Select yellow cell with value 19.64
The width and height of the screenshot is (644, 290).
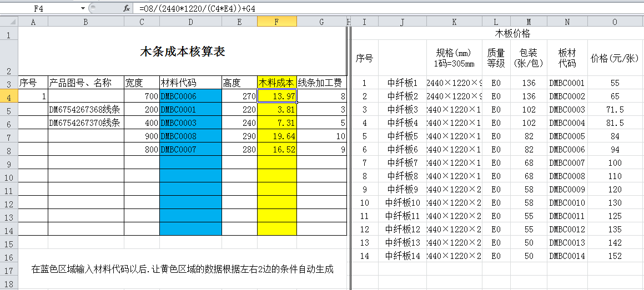pos(276,136)
